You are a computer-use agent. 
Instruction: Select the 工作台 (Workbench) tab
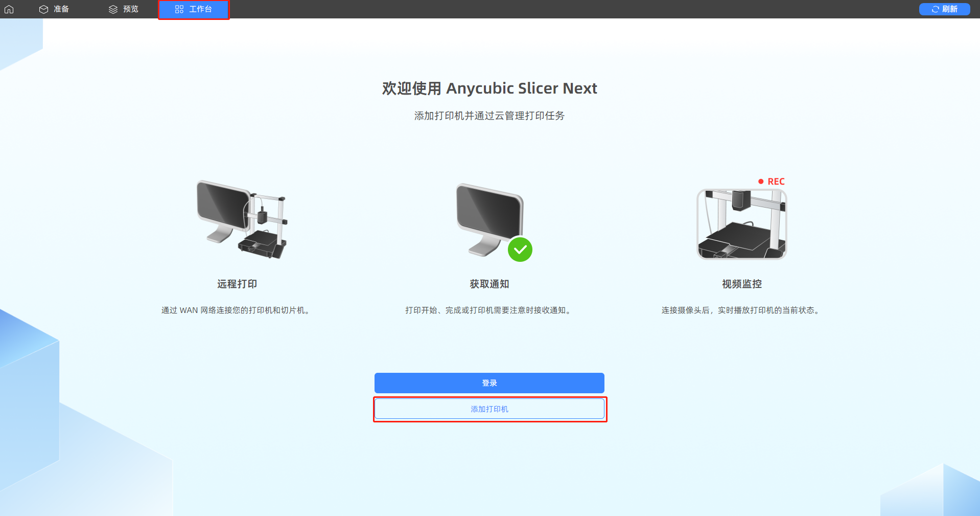[194, 9]
